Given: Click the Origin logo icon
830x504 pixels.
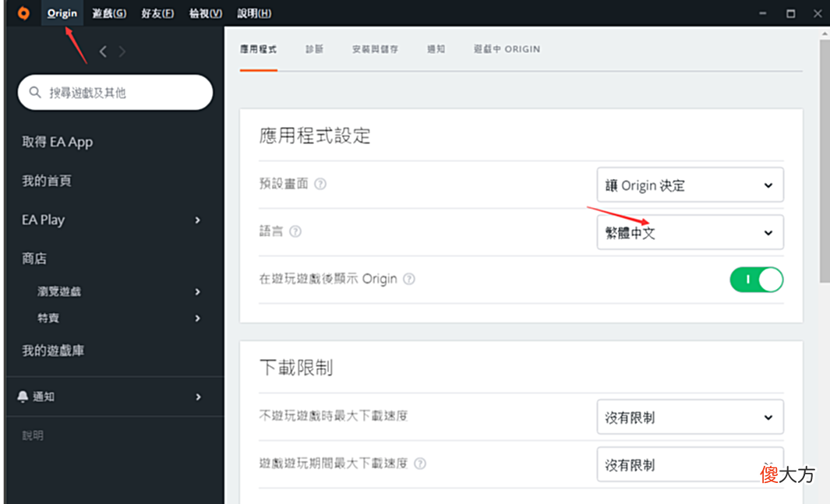Looking at the screenshot, I should pos(23,13).
